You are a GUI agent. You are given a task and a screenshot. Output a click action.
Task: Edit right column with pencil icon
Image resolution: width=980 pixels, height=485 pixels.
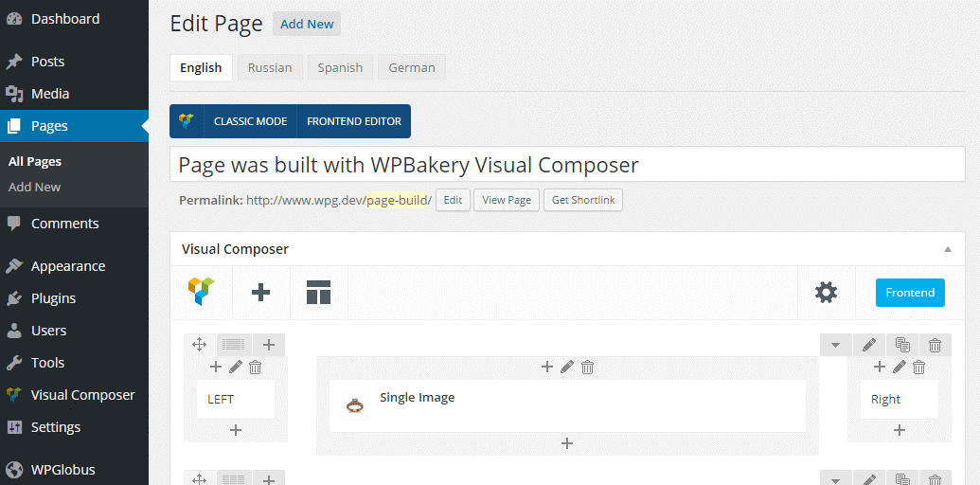[x=900, y=367]
